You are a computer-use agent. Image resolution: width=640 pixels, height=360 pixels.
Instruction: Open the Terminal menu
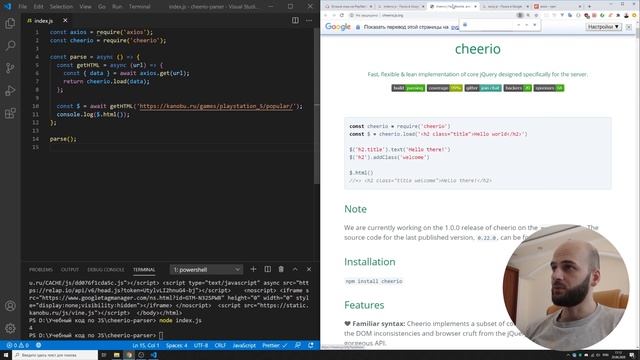tap(140, 7)
